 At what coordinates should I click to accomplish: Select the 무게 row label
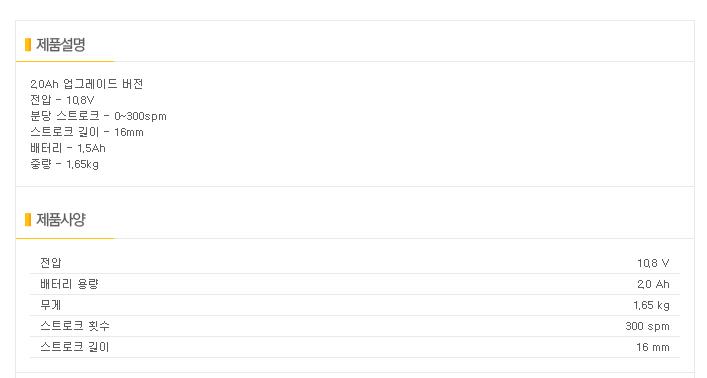coord(50,305)
